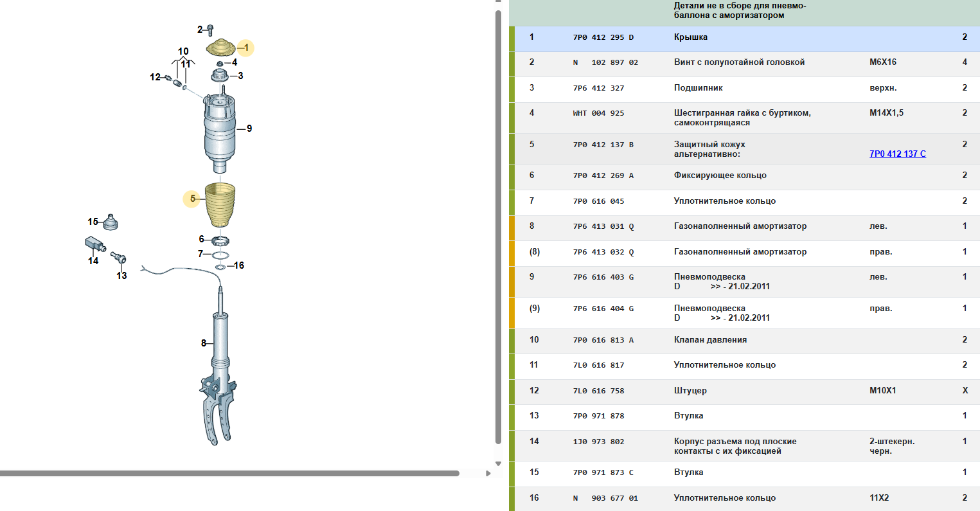Screen dimensions: 980x511
Task: Click callout number 16 in the diagram
Action: coord(239,265)
